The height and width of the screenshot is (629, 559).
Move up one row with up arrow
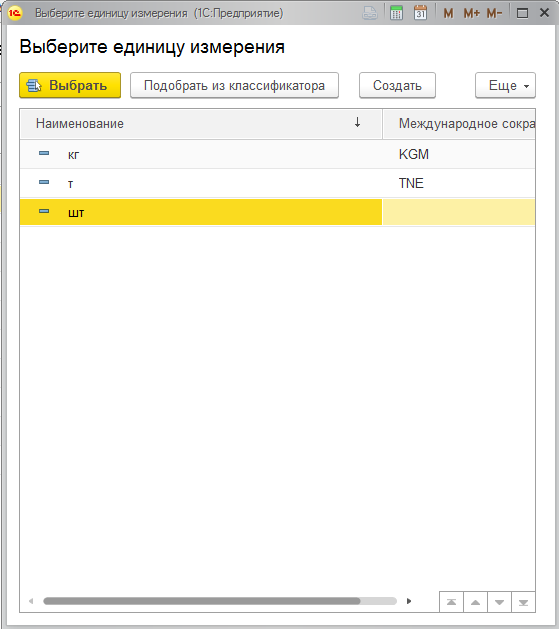[475, 602]
